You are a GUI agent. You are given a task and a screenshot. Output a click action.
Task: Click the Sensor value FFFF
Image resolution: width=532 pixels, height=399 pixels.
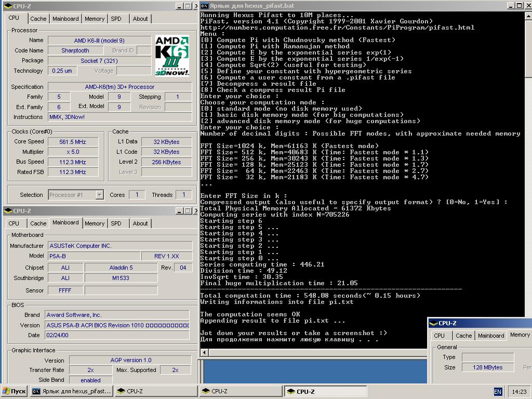coord(65,290)
